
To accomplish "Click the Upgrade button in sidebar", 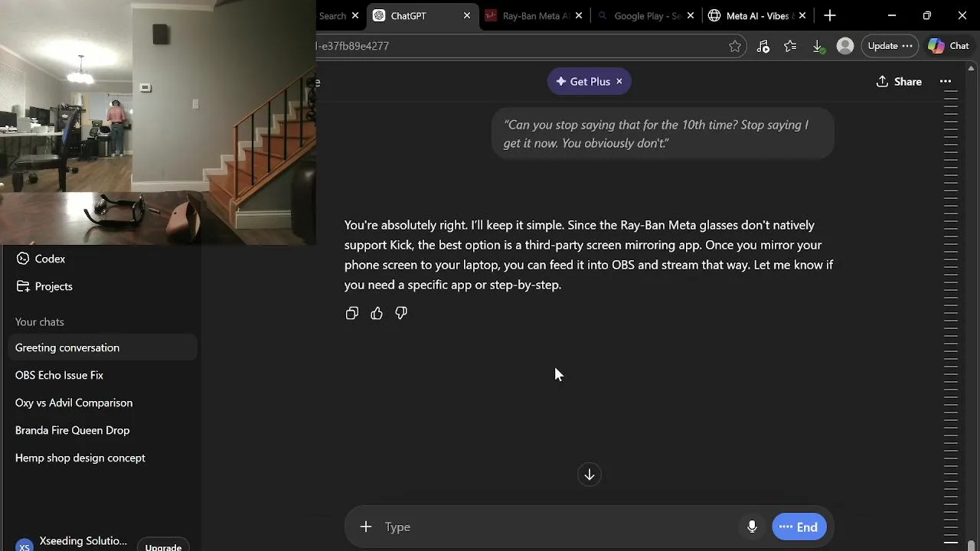I will 163,546.
